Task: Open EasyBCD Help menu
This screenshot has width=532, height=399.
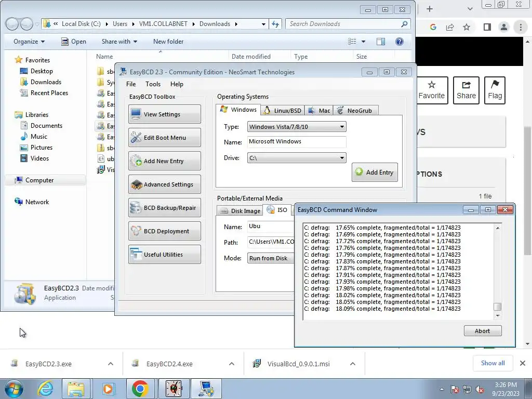Action: 177,84
